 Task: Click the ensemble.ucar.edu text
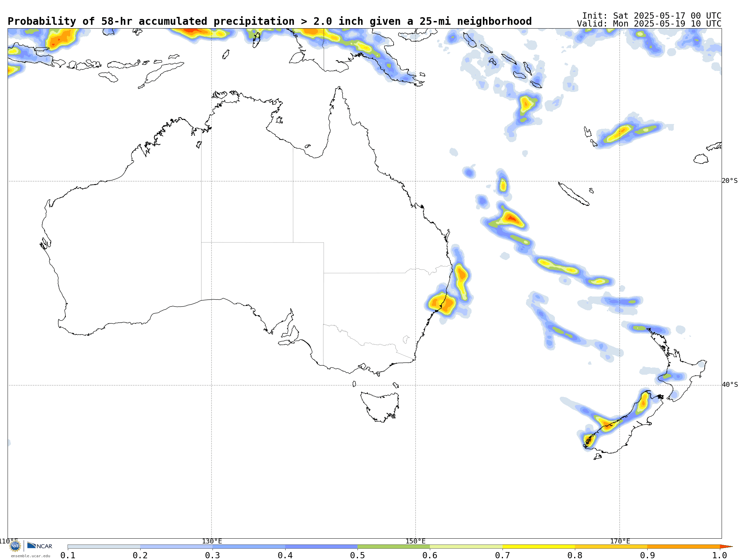[30, 556]
